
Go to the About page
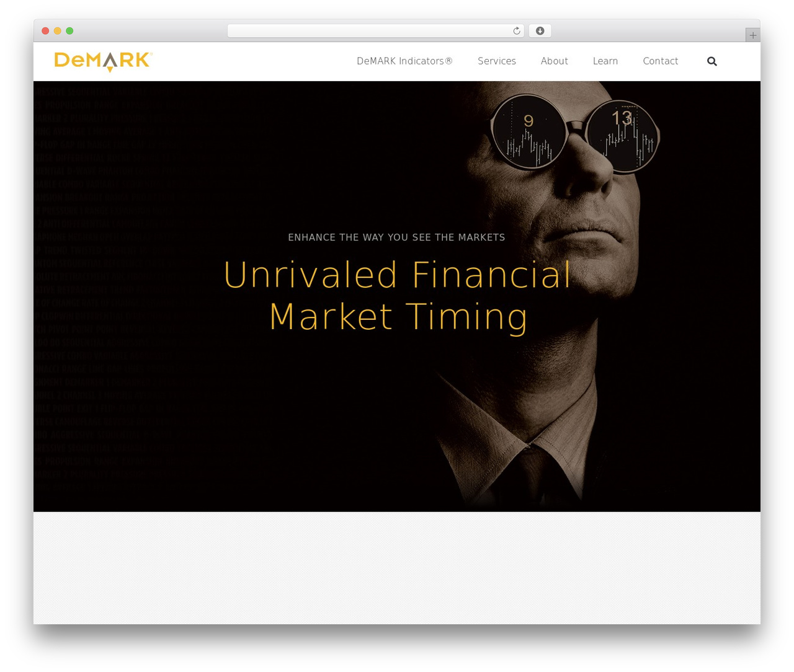(554, 61)
